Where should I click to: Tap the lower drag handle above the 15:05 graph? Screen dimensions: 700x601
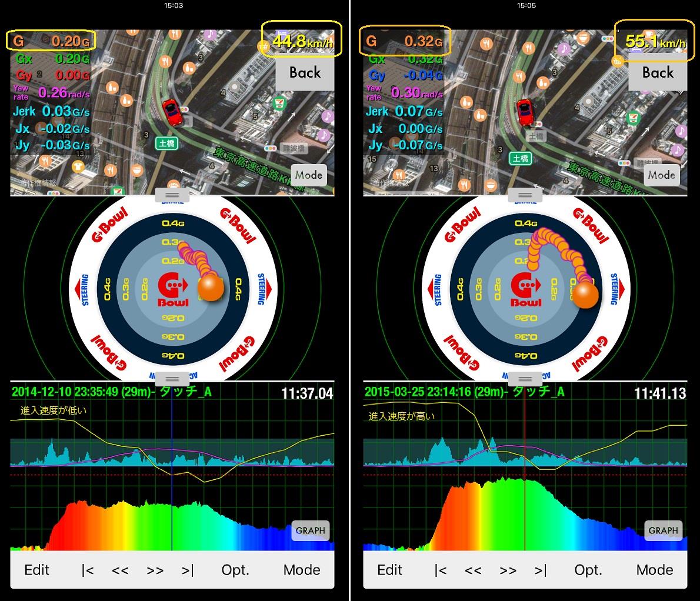525,379
